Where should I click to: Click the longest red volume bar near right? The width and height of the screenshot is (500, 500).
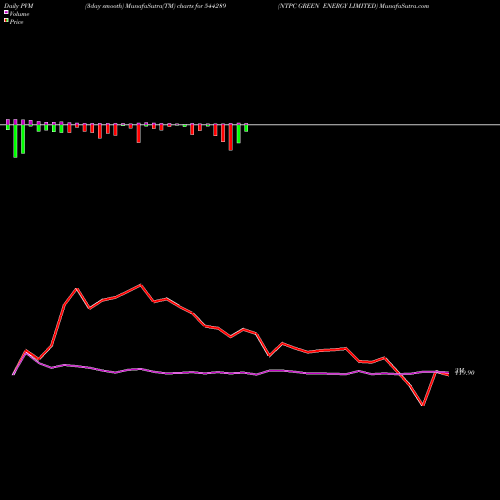(x=231, y=138)
